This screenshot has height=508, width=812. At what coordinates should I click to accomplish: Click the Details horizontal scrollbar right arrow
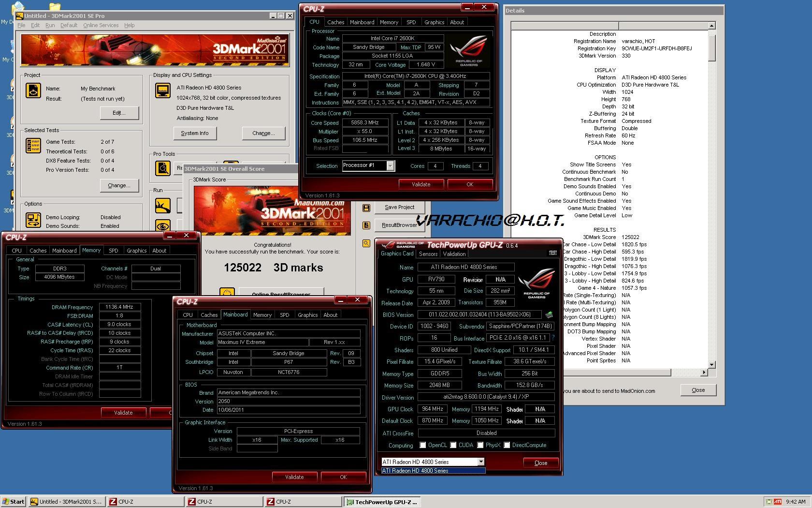[x=704, y=372]
